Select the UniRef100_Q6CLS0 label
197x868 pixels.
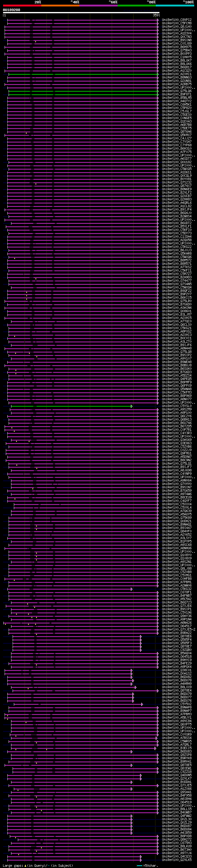pos(177,325)
